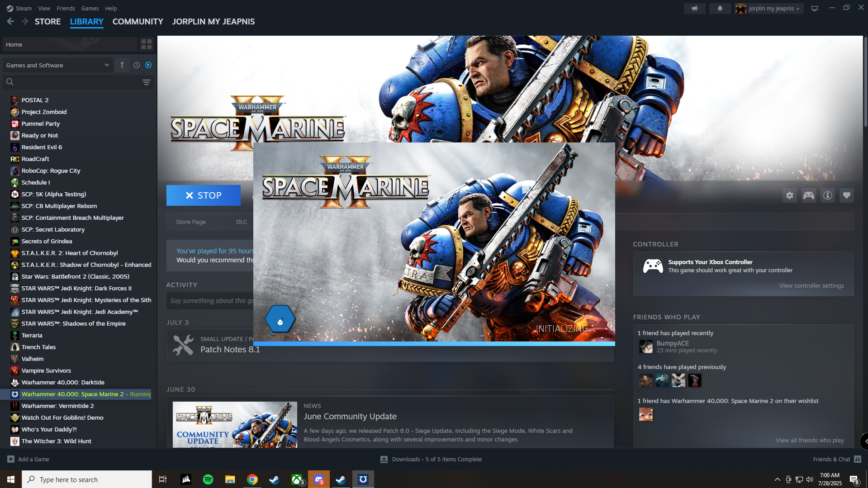
Task: Switch to STORE tab
Action: [x=48, y=21]
